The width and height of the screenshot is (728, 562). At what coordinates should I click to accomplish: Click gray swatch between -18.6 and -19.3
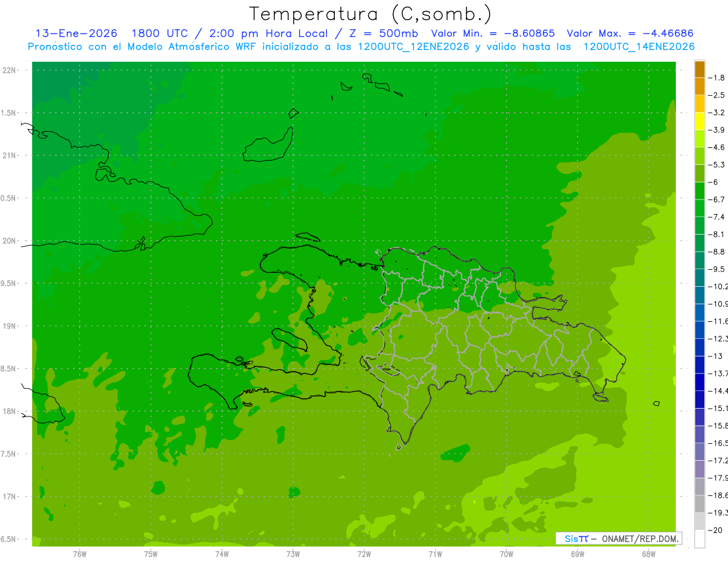pos(699,504)
